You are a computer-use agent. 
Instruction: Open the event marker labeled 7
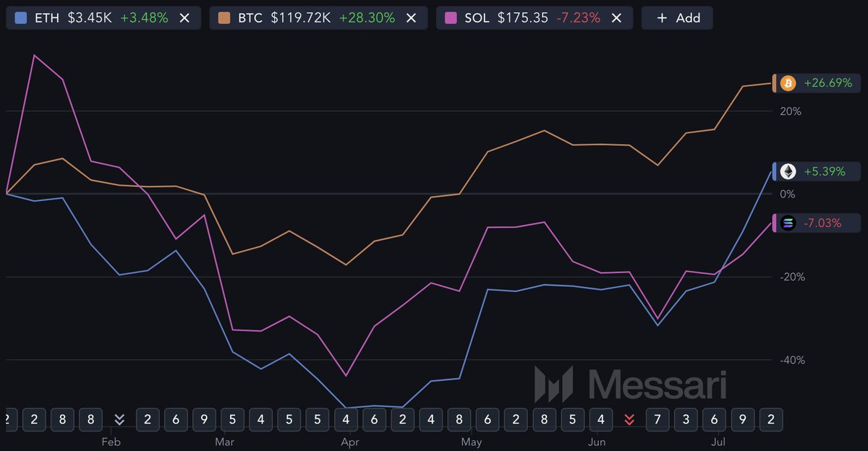658,419
